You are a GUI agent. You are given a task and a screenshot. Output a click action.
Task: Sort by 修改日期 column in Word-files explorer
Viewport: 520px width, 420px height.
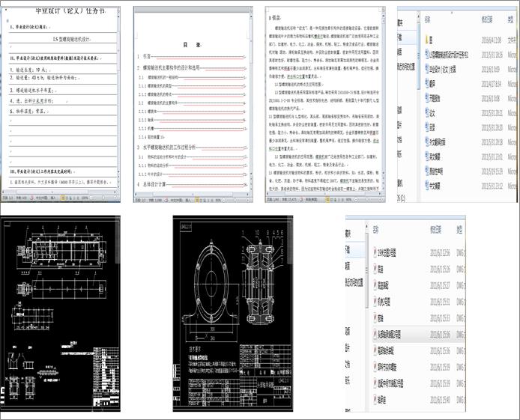[x=487, y=19]
